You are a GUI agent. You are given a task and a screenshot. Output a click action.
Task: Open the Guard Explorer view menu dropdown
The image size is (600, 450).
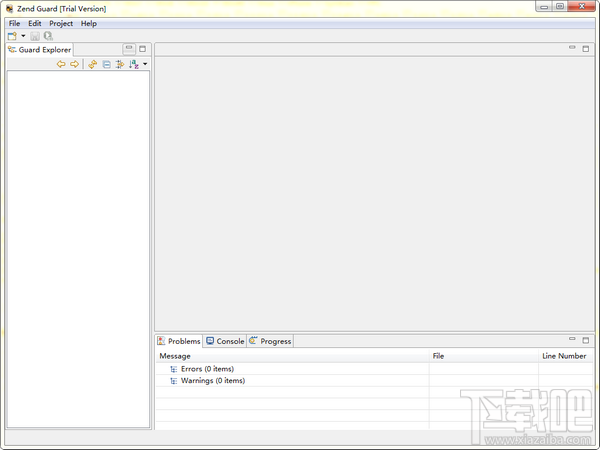coord(145,64)
